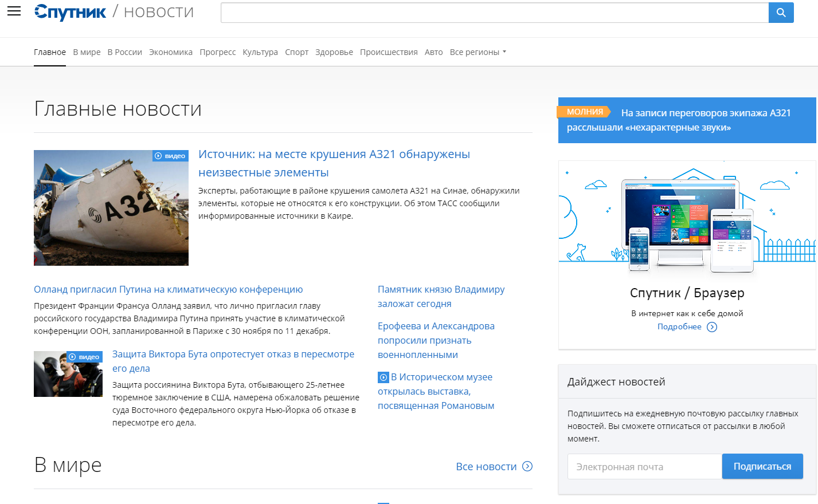Open the Здоровье section

click(x=334, y=52)
